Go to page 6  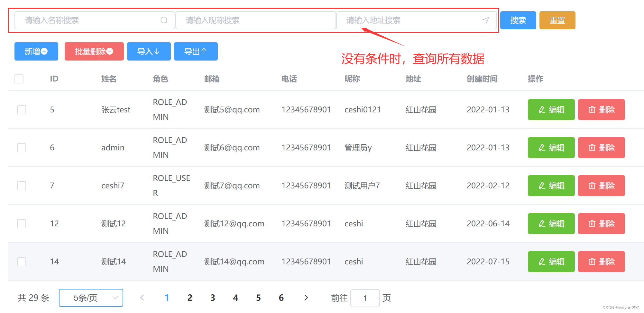(281, 298)
